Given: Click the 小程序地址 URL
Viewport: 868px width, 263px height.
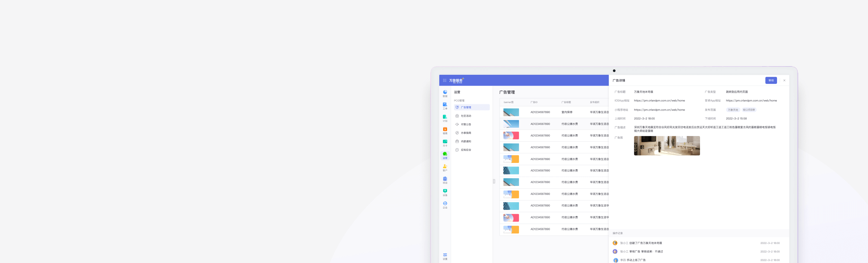Looking at the screenshot, I should pos(659,110).
